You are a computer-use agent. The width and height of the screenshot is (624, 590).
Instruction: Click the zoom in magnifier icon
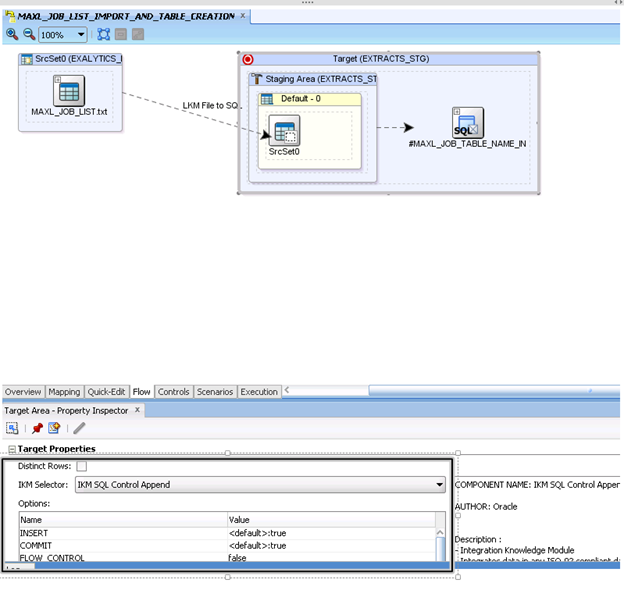12,34
